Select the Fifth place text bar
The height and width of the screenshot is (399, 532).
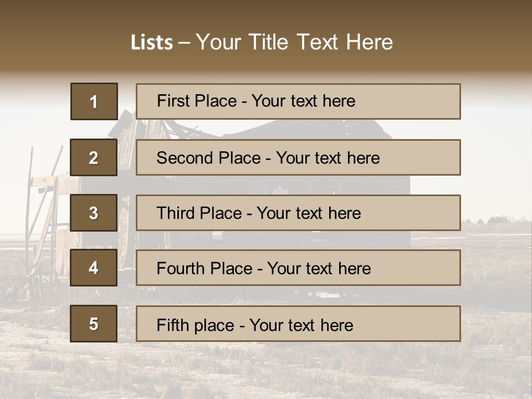click(298, 324)
